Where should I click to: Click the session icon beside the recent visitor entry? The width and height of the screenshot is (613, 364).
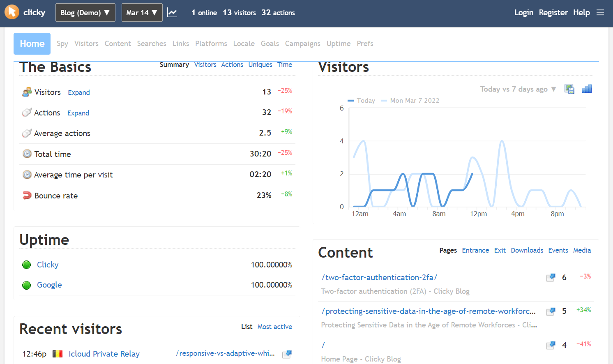(x=286, y=354)
